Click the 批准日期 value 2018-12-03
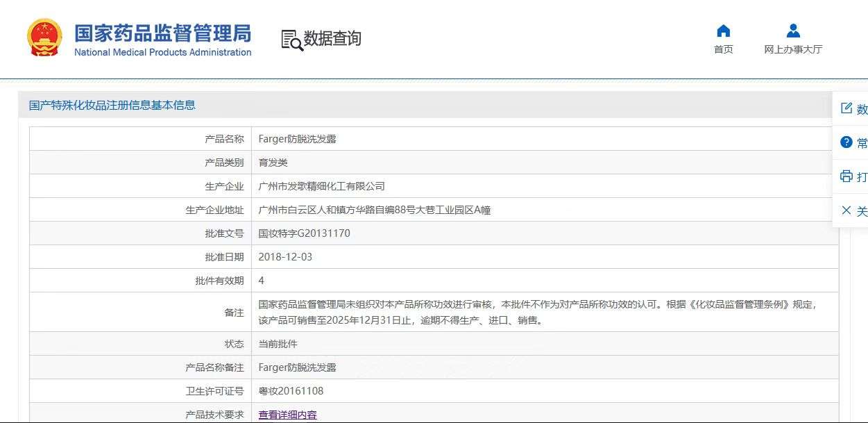Image resolution: width=868 pixels, height=423 pixels. pyautogui.click(x=284, y=256)
